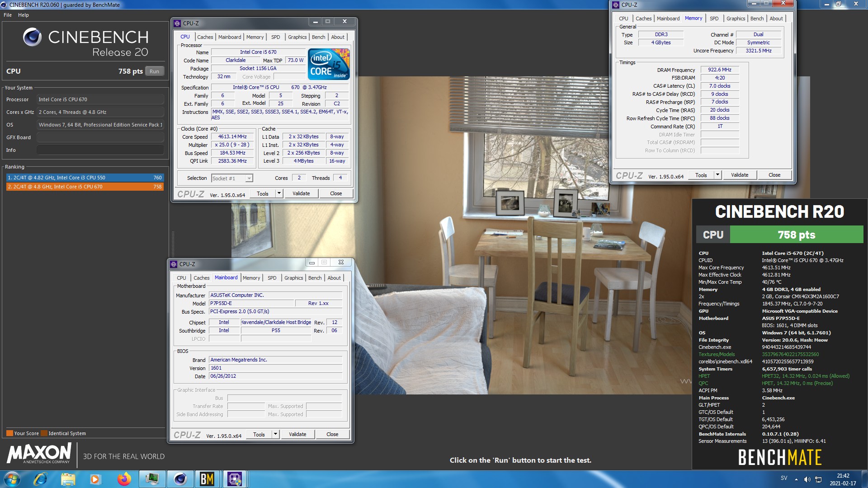Viewport: 868px width, 488px height.
Task: Click the SV language indicator
Action: 784,478
